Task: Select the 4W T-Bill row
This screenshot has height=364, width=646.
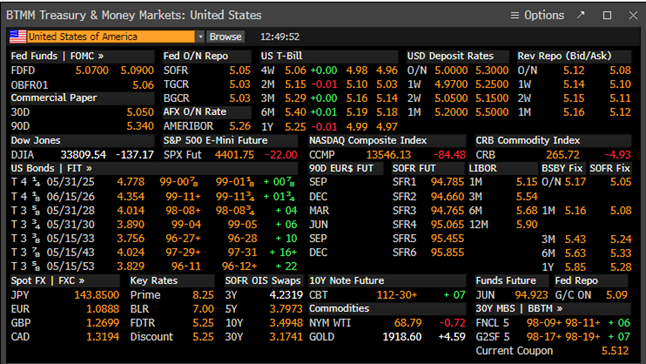Action: [329, 70]
